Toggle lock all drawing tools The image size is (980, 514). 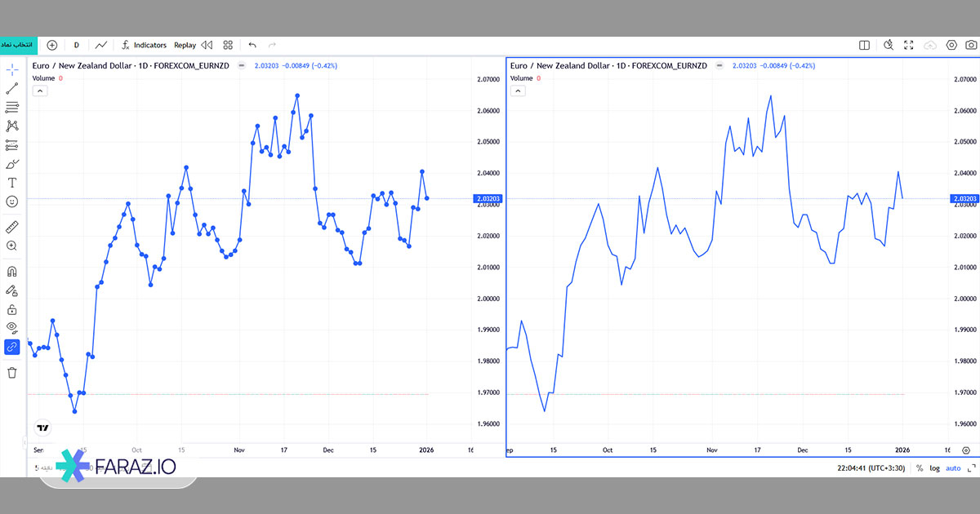click(x=12, y=309)
